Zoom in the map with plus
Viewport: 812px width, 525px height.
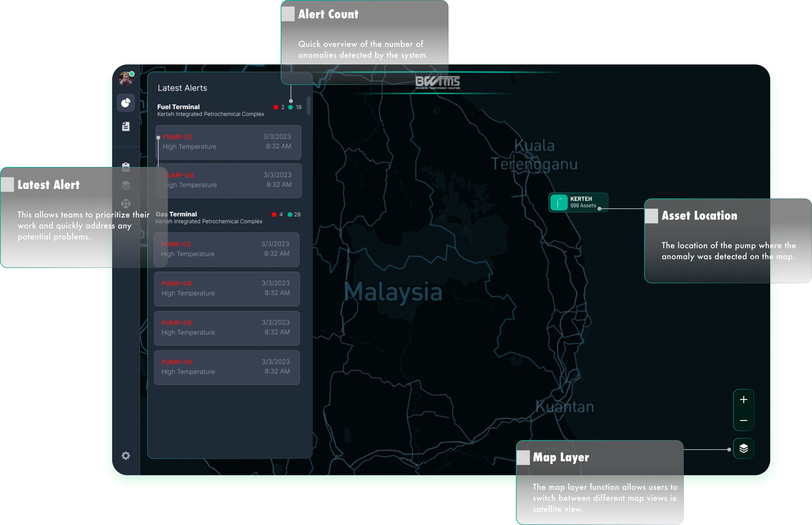coord(743,400)
